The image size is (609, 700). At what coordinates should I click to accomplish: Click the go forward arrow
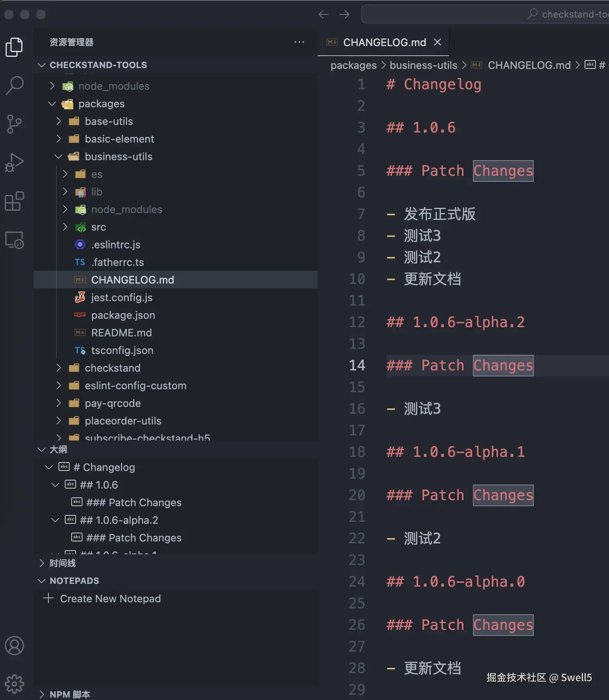(345, 14)
